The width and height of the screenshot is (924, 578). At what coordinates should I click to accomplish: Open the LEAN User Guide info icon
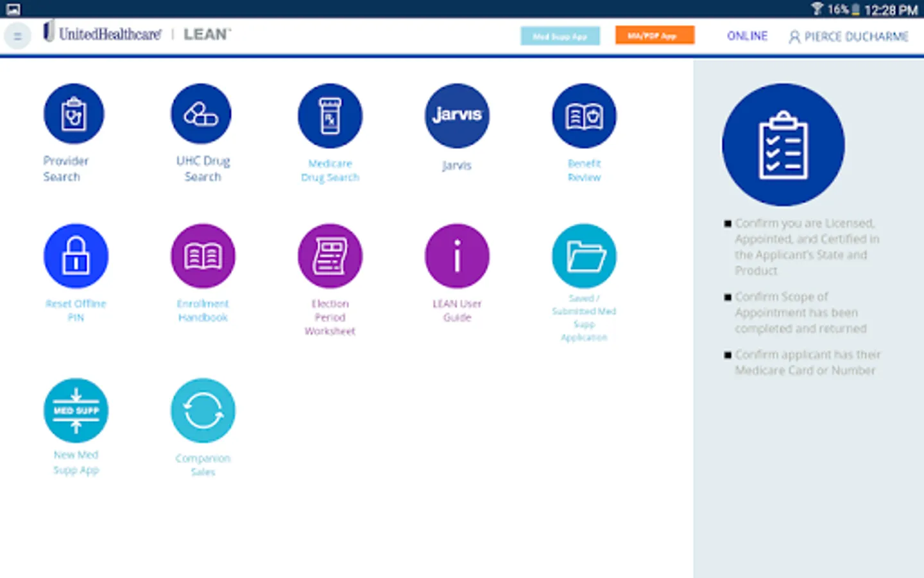457,256
